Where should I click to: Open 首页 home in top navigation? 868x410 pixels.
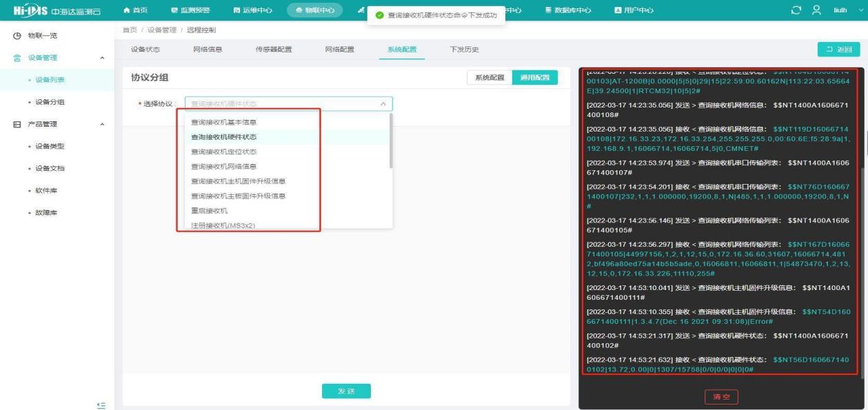point(135,10)
